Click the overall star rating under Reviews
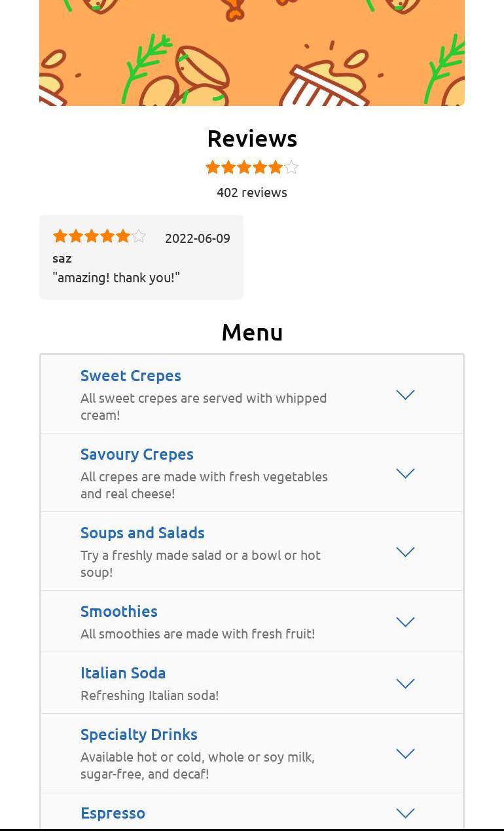Screen dimensions: 504x831 252,167
